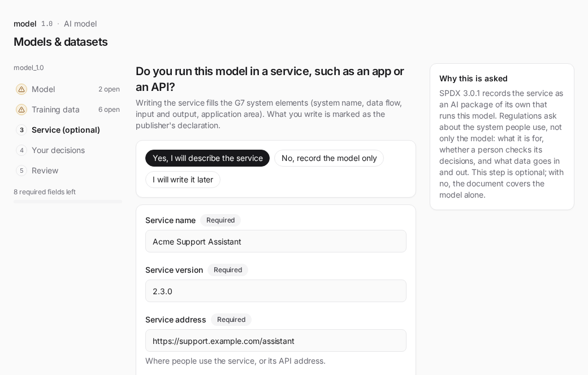Click the '6 open' count for Training data
The width and height of the screenshot is (588, 375).
pos(109,110)
